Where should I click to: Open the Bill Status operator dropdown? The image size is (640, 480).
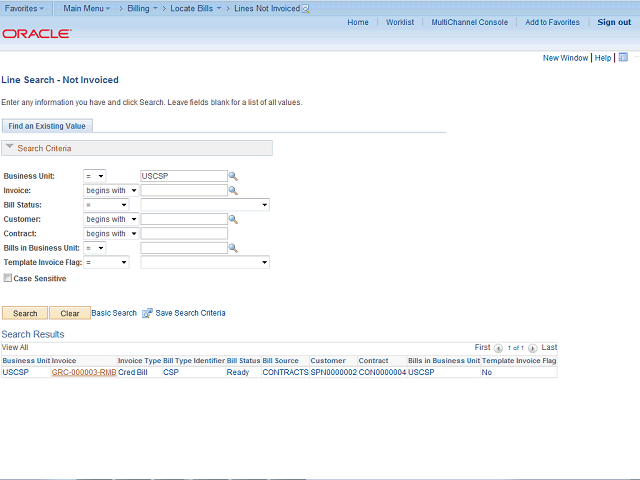(106, 205)
